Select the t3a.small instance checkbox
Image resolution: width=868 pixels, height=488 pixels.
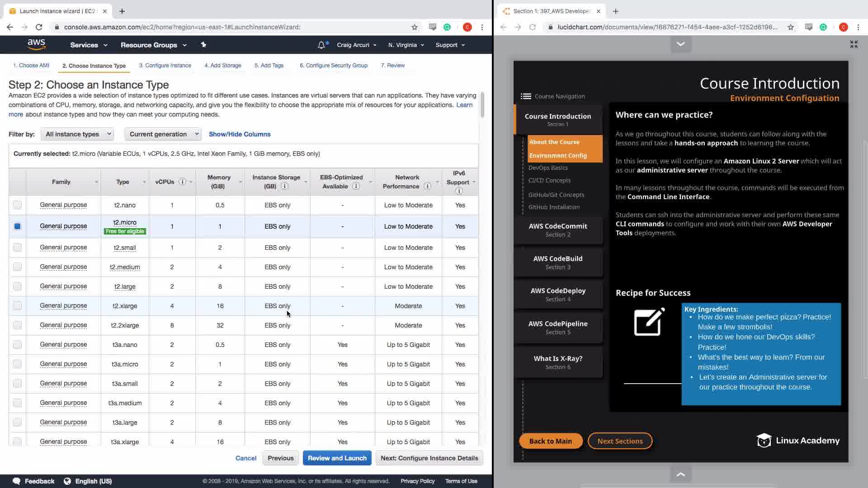point(17,384)
